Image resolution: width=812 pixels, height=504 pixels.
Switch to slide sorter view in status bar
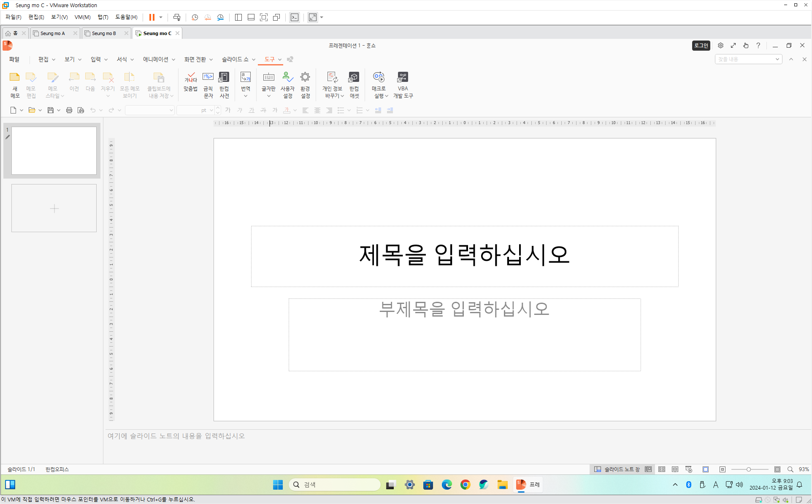[662, 469]
